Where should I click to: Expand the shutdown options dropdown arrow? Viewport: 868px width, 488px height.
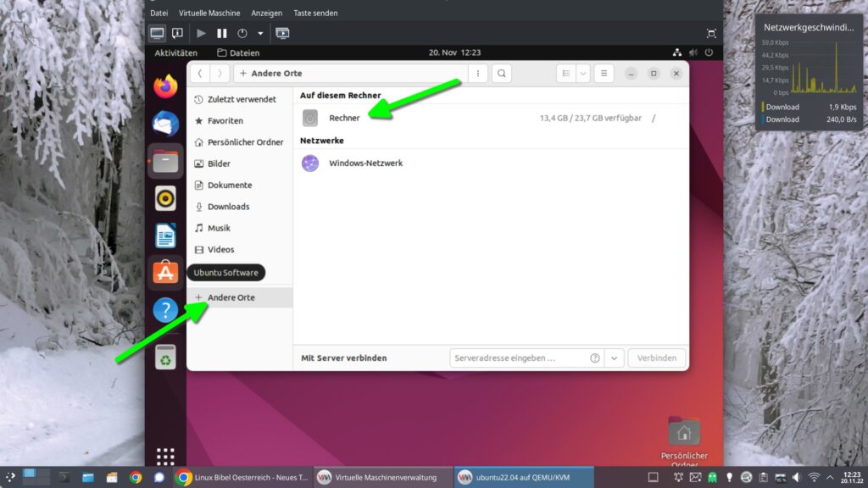coord(260,34)
